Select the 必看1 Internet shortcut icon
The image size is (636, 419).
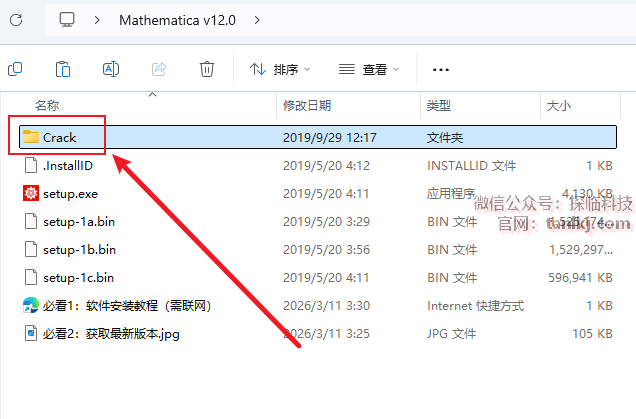coord(31,305)
